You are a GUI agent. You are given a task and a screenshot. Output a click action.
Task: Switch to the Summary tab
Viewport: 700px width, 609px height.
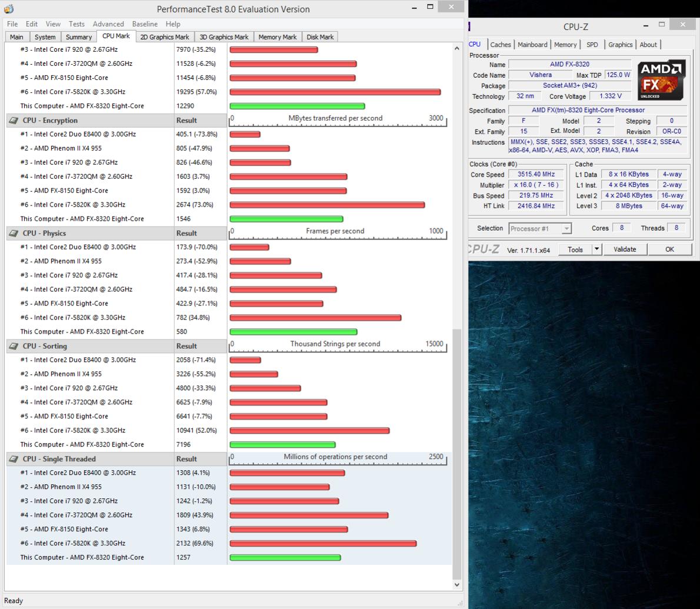coord(79,37)
